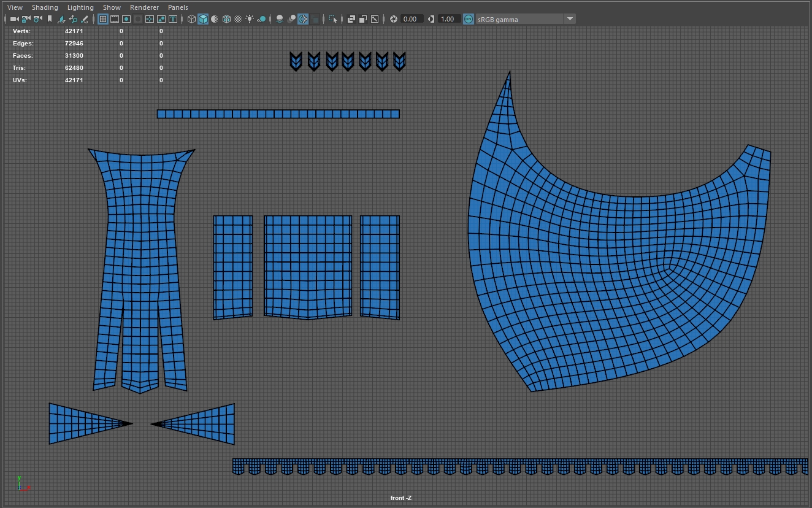Click the Exposure value field showing 0.00
Screen dimensions: 812x508
pyautogui.click(x=410, y=19)
